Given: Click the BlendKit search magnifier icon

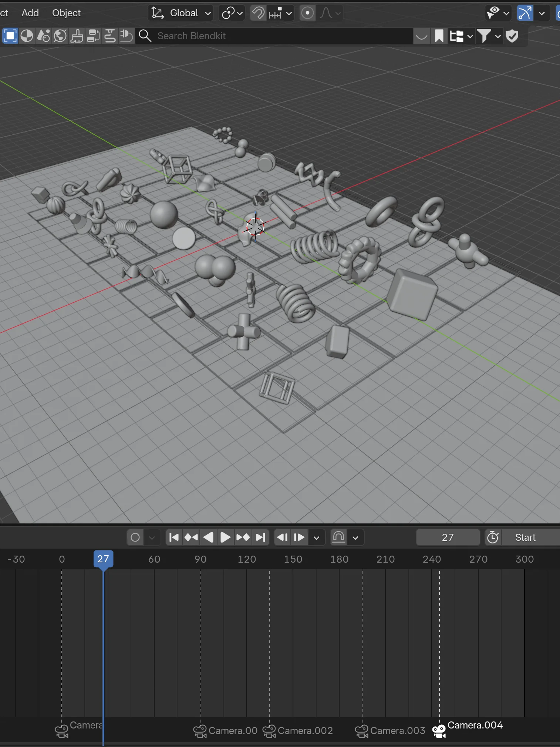Looking at the screenshot, I should pos(145,36).
